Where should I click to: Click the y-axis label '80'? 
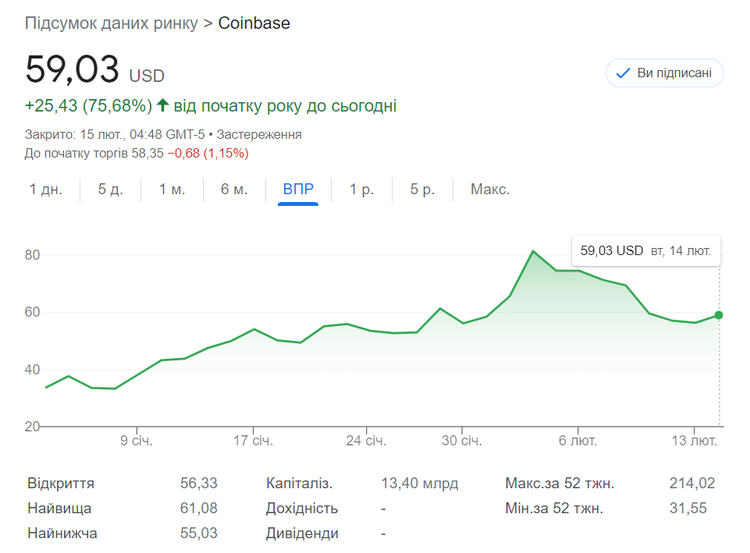32,255
